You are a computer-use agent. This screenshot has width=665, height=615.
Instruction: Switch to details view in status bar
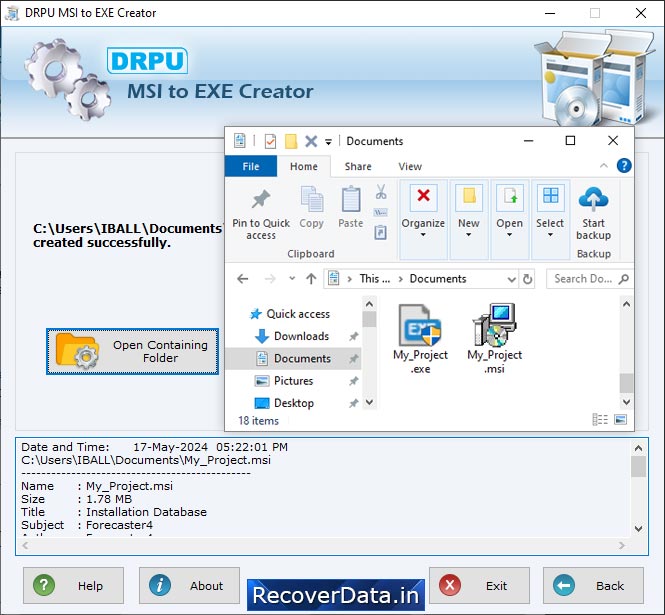click(601, 420)
